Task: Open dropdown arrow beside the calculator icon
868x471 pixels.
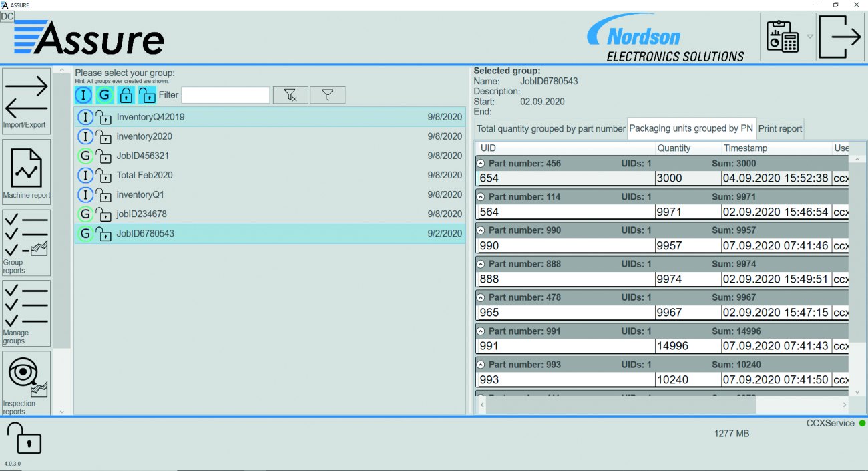Action: click(810, 37)
